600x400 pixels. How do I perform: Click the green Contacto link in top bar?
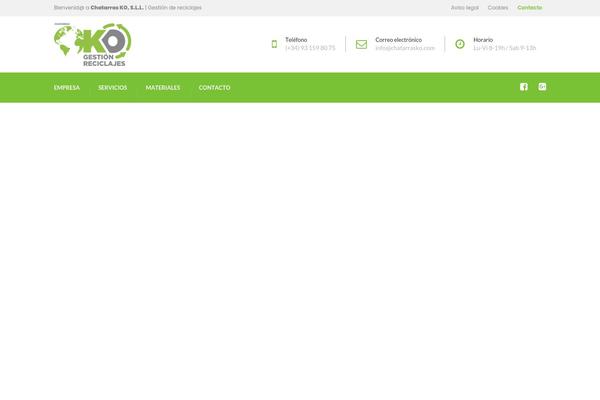(530, 8)
